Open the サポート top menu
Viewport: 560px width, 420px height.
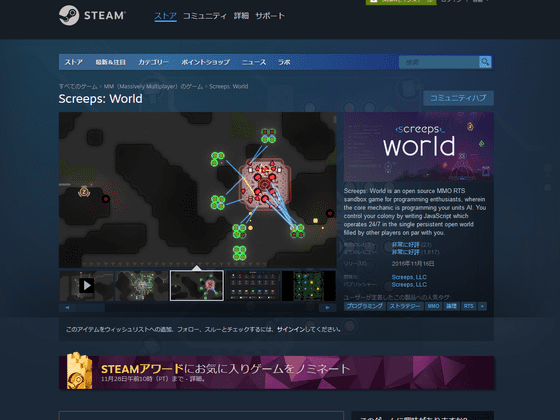click(x=270, y=16)
